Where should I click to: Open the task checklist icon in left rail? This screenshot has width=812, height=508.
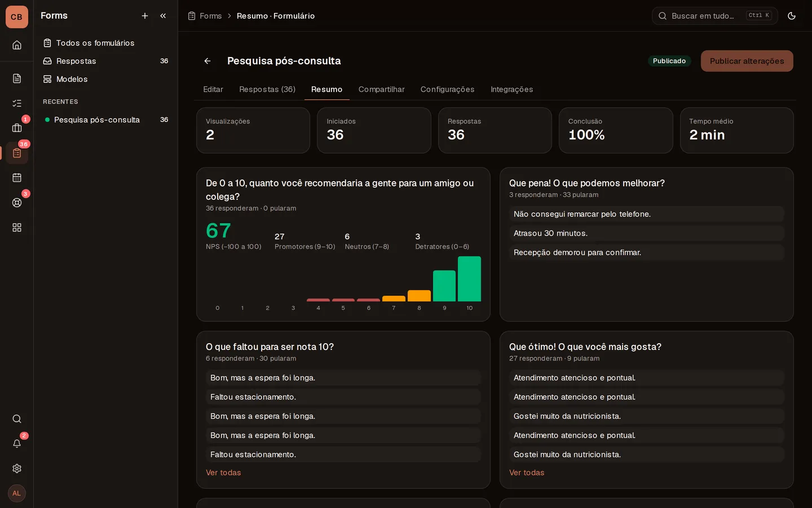(x=17, y=103)
